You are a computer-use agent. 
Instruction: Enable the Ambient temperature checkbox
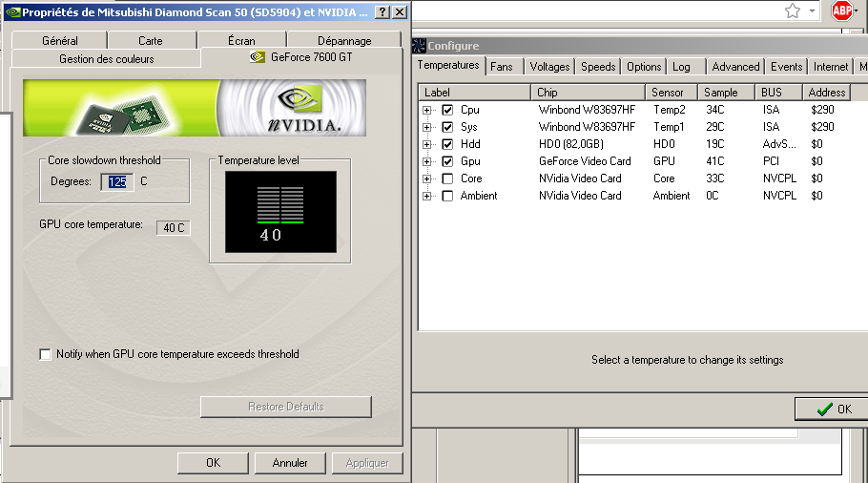tap(448, 196)
